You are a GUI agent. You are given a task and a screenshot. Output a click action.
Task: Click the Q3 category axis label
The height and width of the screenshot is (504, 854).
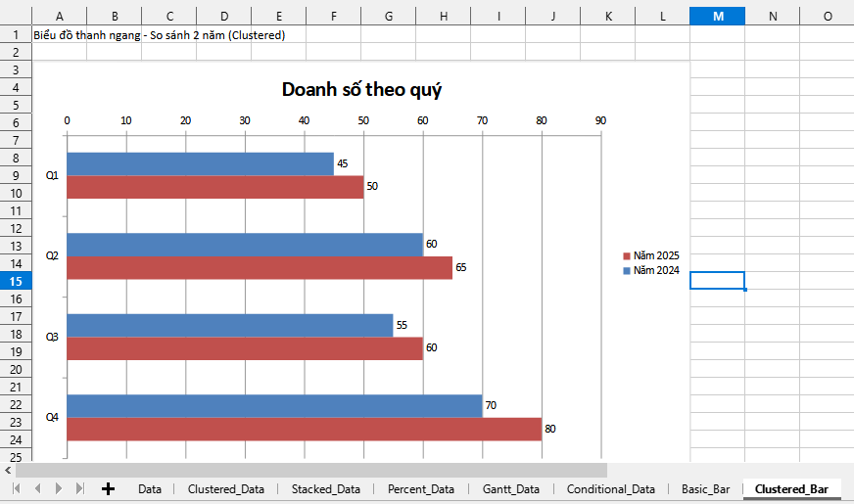click(x=52, y=337)
